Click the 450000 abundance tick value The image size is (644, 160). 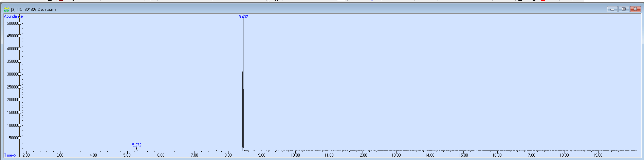pos(13,36)
